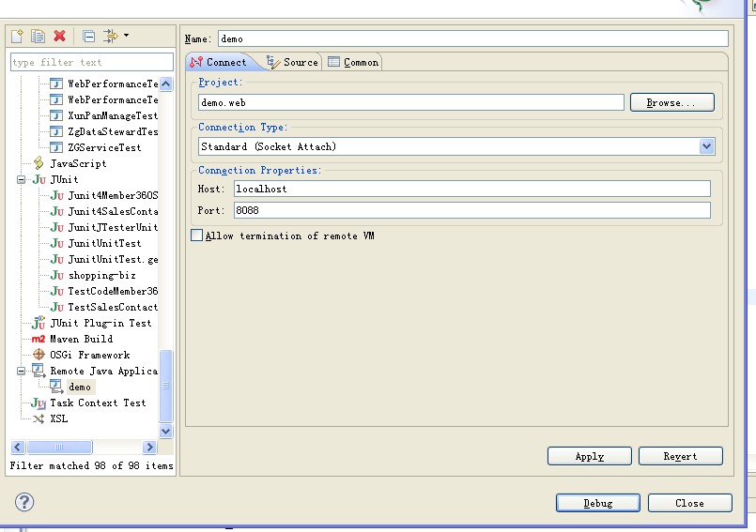This screenshot has height=532, width=756.
Task: Open the filter options dropdown arrow
Action: (x=127, y=37)
